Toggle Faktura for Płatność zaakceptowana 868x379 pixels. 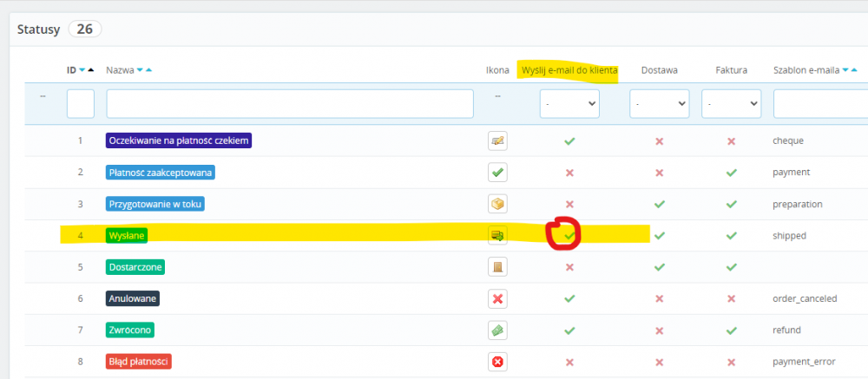point(731,173)
